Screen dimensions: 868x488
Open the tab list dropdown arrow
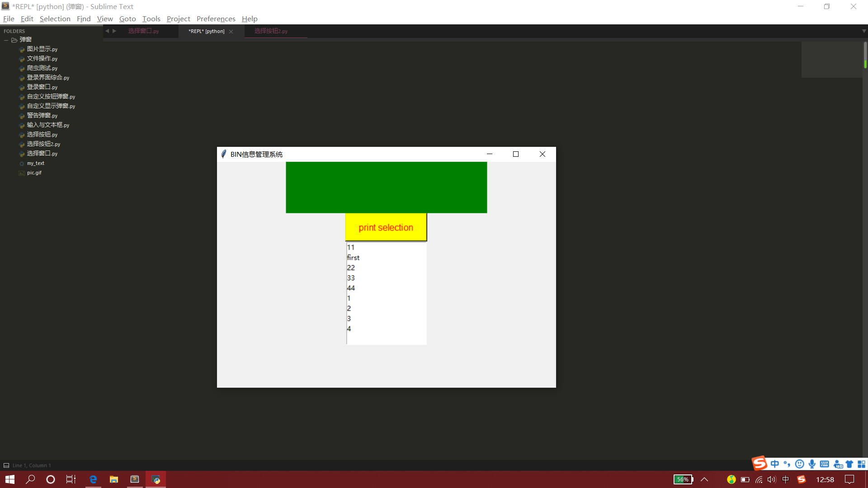tap(863, 31)
